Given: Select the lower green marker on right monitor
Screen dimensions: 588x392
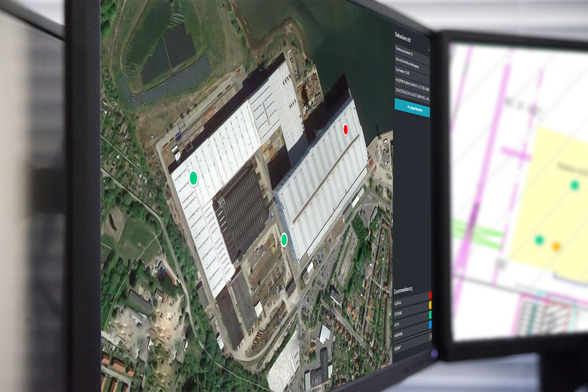Looking at the screenshot, I should (x=539, y=240).
